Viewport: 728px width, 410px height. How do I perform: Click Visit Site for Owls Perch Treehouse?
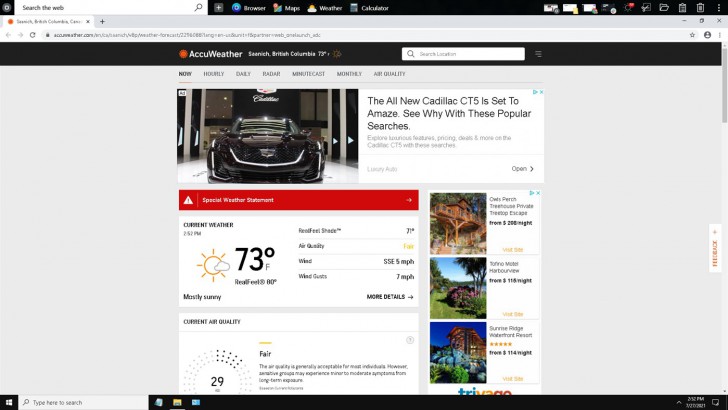[513, 250]
